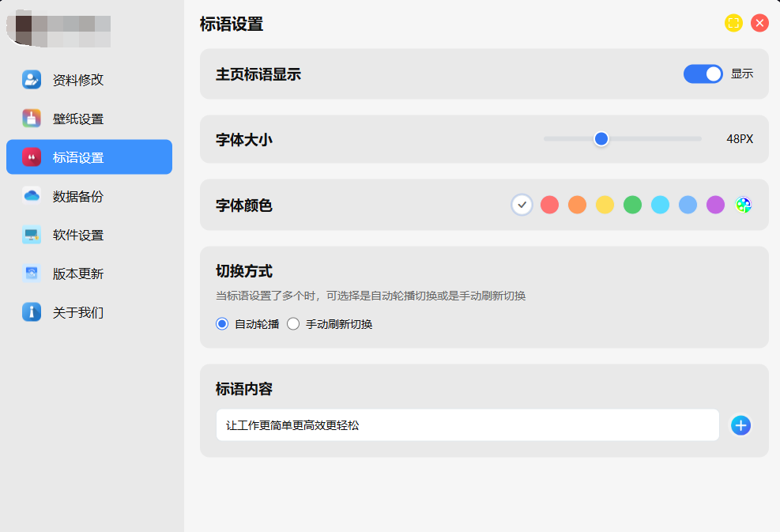780x532 pixels.
Task: Click the yellow fullscreen window button
Action: (x=733, y=23)
